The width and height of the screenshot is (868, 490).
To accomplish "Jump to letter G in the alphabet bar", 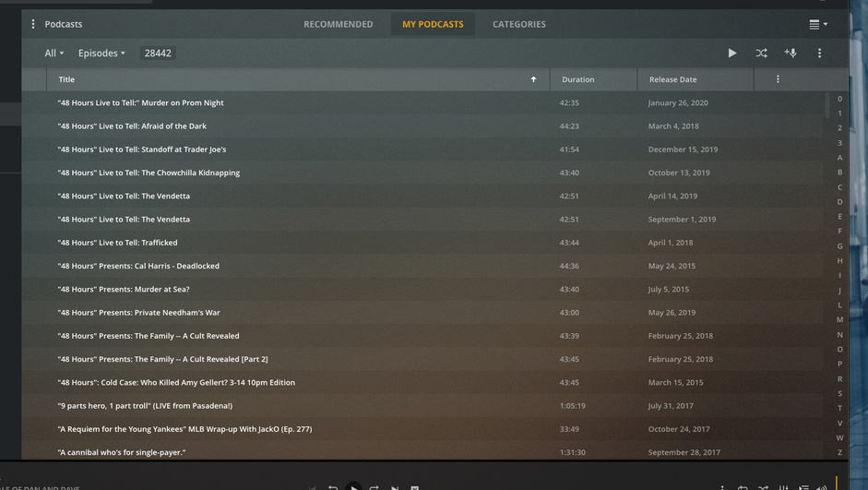I will [839, 245].
